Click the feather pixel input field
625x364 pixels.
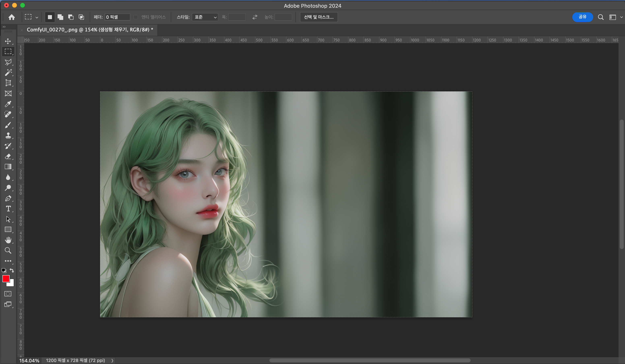coord(117,17)
